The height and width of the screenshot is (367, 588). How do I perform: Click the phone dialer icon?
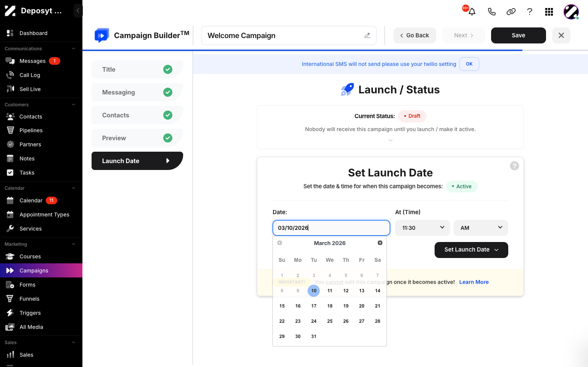[492, 12]
